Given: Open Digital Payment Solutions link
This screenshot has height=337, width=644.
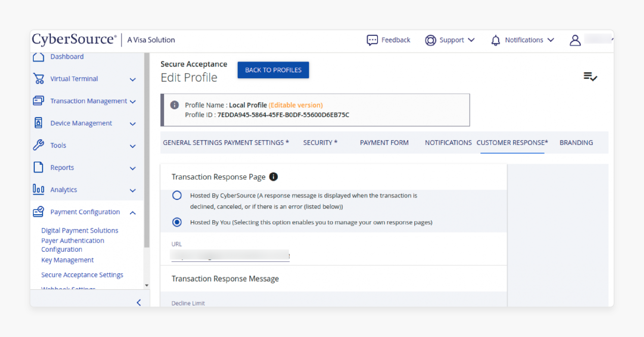Looking at the screenshot, I should click(x=80, y=230).
